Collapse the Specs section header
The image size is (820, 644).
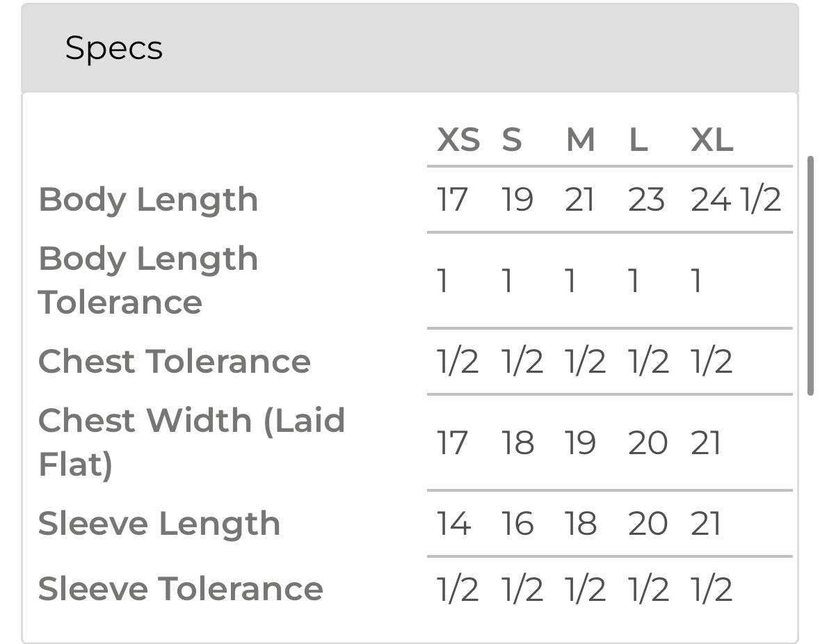tap(410, 48)
